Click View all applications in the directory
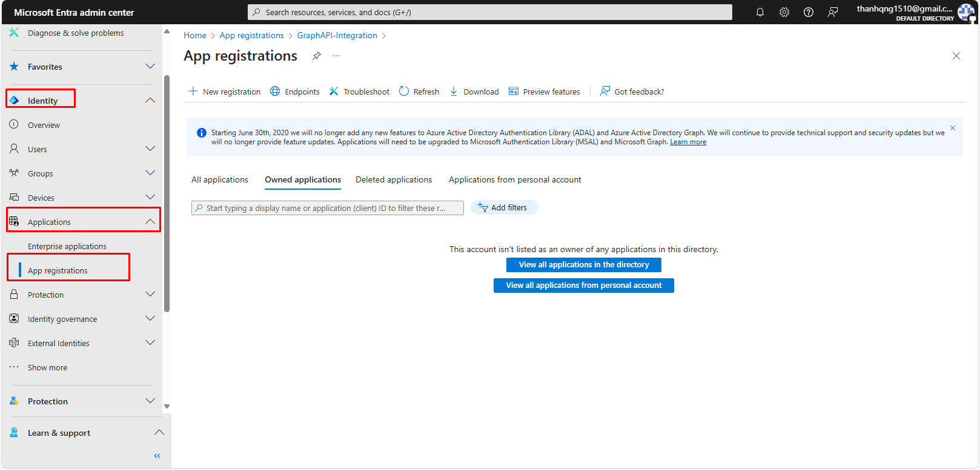Viewport: 980px width, 471px height. point(584,265)
